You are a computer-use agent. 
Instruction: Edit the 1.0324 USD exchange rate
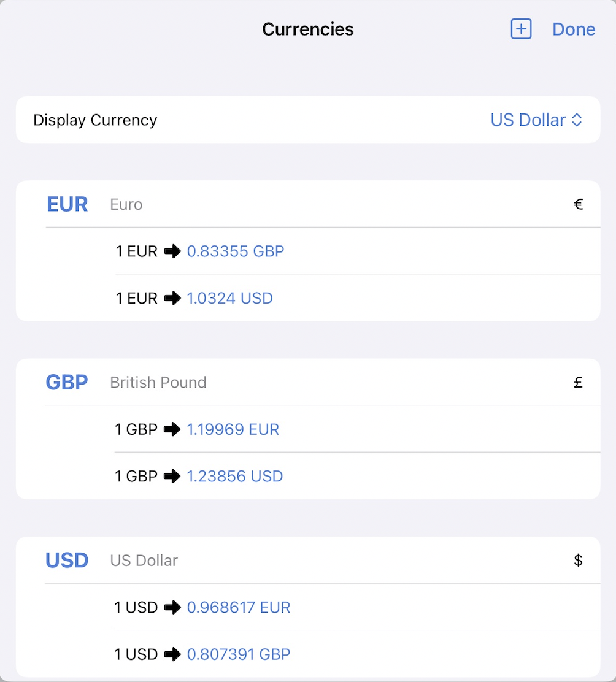[x=229, y=298]
